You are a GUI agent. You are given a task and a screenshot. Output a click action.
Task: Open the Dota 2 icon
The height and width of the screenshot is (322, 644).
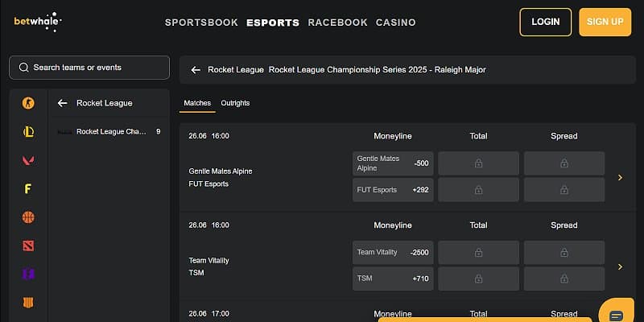[x=28, y=246]
